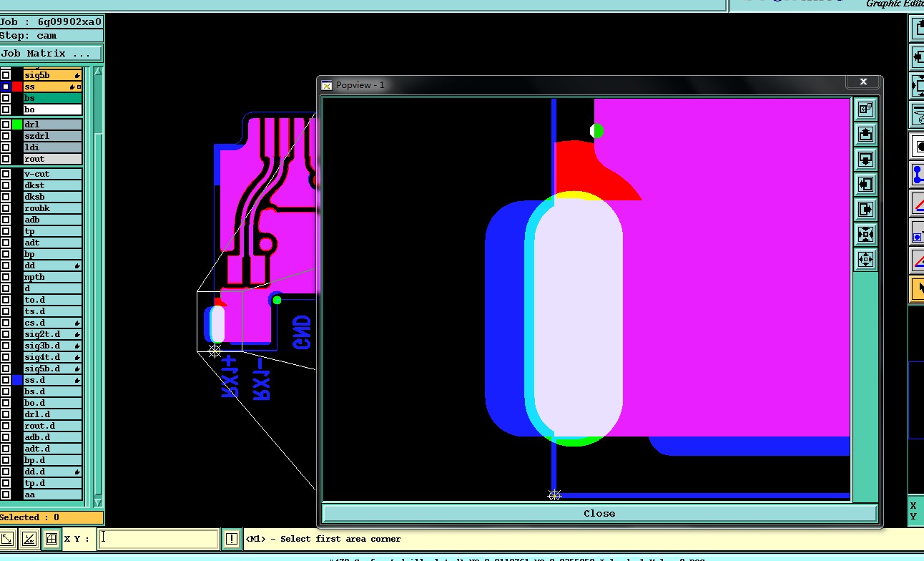
Task: Enable the checkbox for the bs layer
Action: [x=6, y=98]
